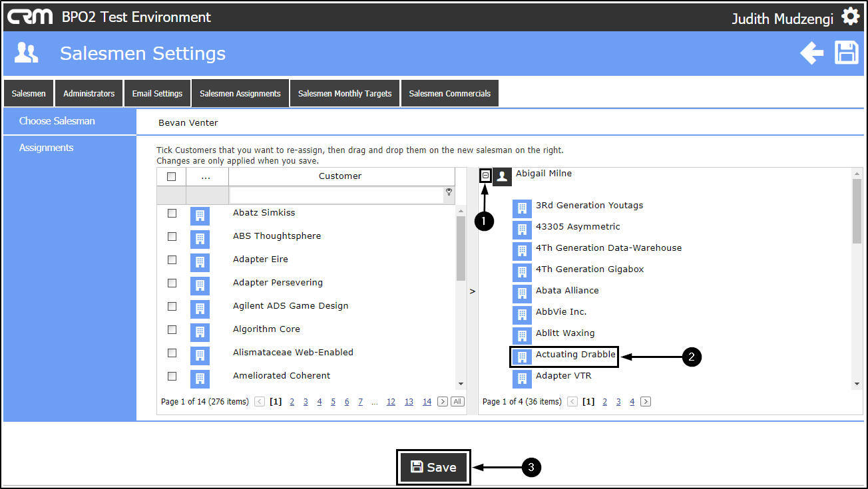
Task: Click the building icon beside Algorithm Core
Action: [x=200, y=332]
